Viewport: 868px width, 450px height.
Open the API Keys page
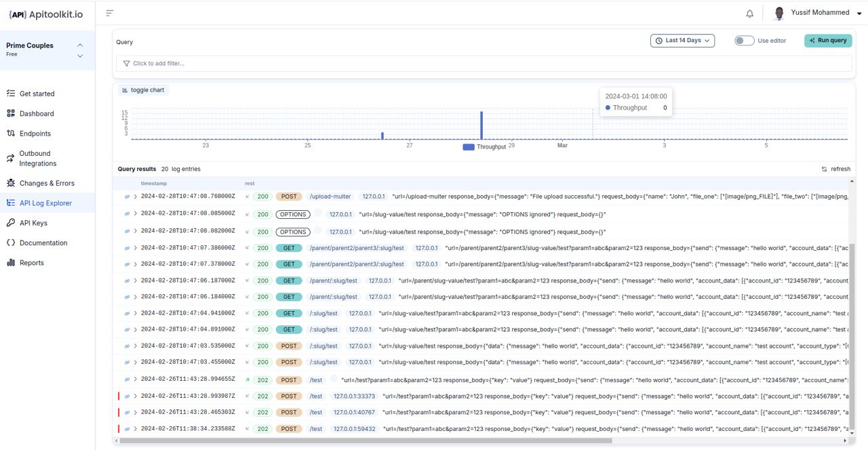(33, 222)
